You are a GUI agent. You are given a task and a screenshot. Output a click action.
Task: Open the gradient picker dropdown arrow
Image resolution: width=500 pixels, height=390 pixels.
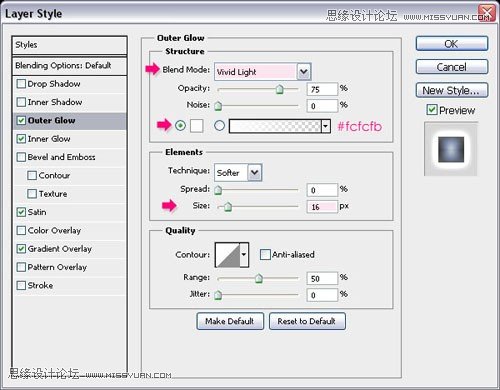tap(326, 126)
